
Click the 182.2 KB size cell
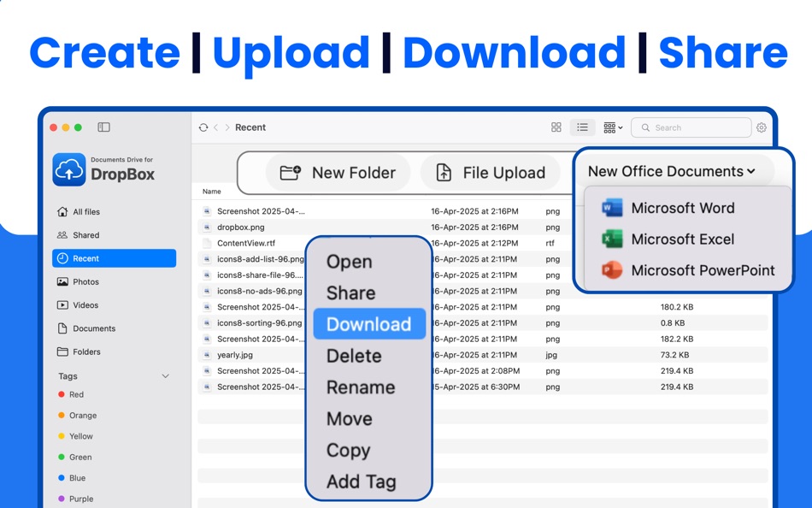click(x=677, y=339)
